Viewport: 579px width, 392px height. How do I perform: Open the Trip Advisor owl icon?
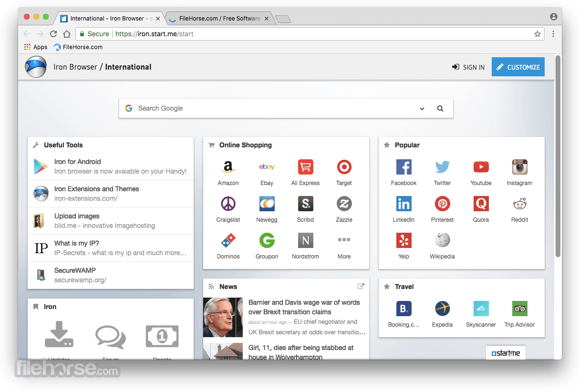pyautogui.click(x=519, y=309)
